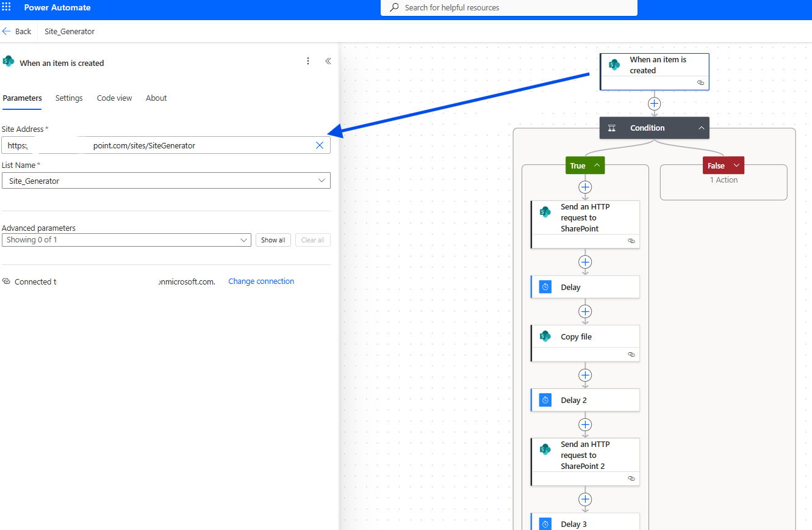This screenshot has height=530, width=812.
Task: Open the app launcher waffle icon
Action: click(x=7, y=8)
